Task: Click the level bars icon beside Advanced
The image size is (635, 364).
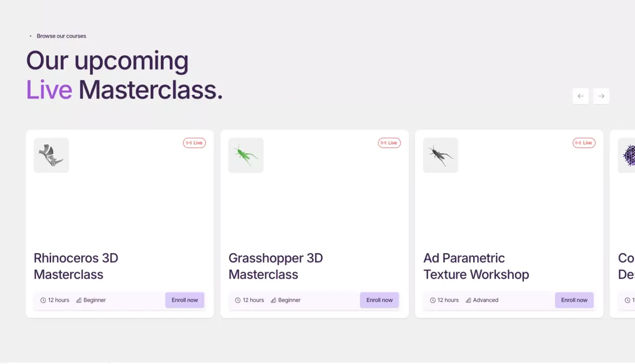Action: pos(468,300)
